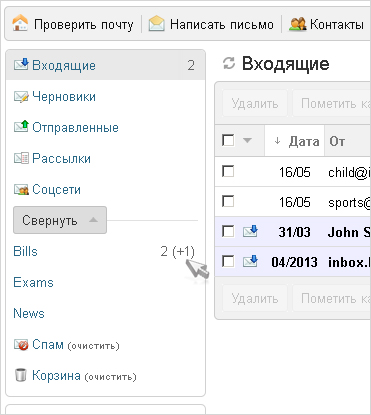Click the Контакты people icon

(x=297, y=24)
